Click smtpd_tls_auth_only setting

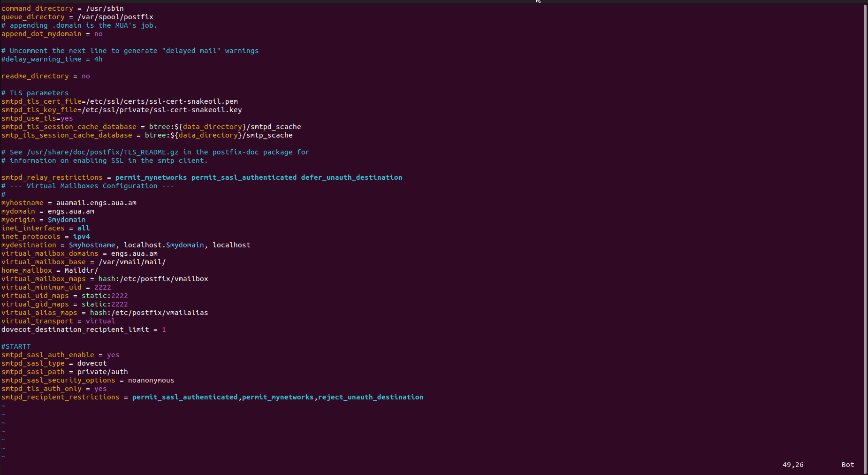tap(41, 389)
